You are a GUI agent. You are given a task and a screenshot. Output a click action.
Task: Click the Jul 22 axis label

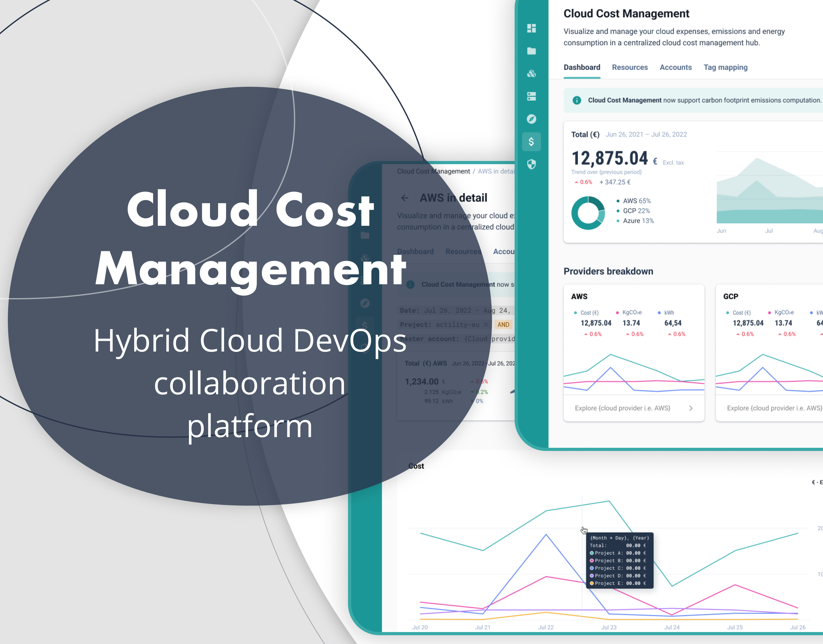[546, 627]
